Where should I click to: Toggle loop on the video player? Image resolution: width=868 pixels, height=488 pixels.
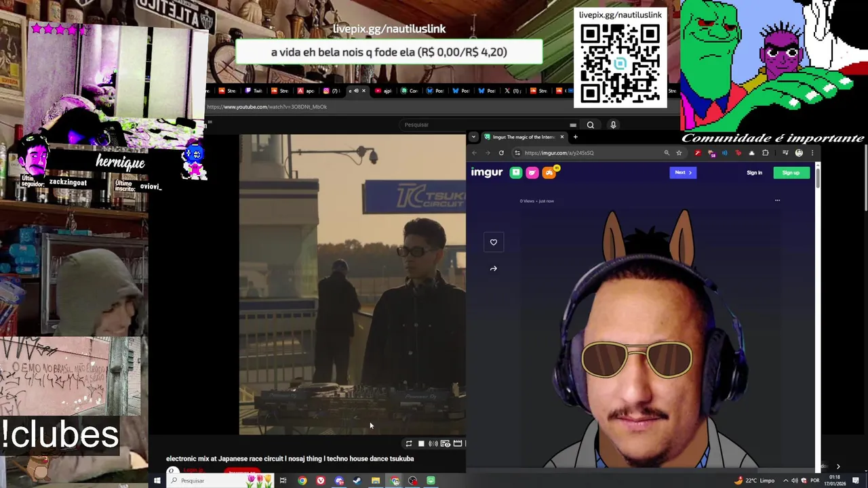pyautogui.click(x=408, y=444)
